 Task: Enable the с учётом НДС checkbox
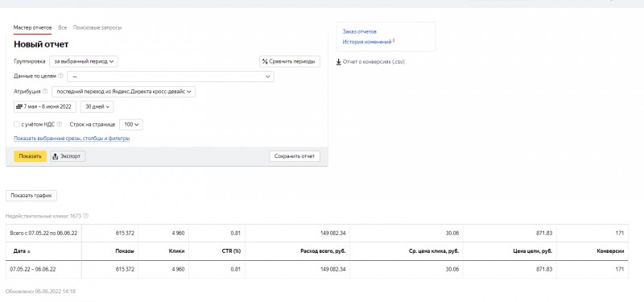[x=16, y=124]
